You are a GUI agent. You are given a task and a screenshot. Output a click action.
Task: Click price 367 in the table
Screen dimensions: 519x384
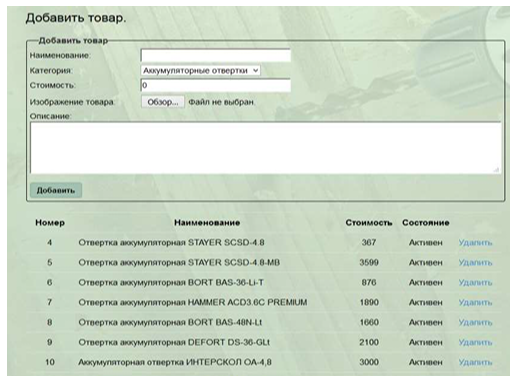click(369, 243)
